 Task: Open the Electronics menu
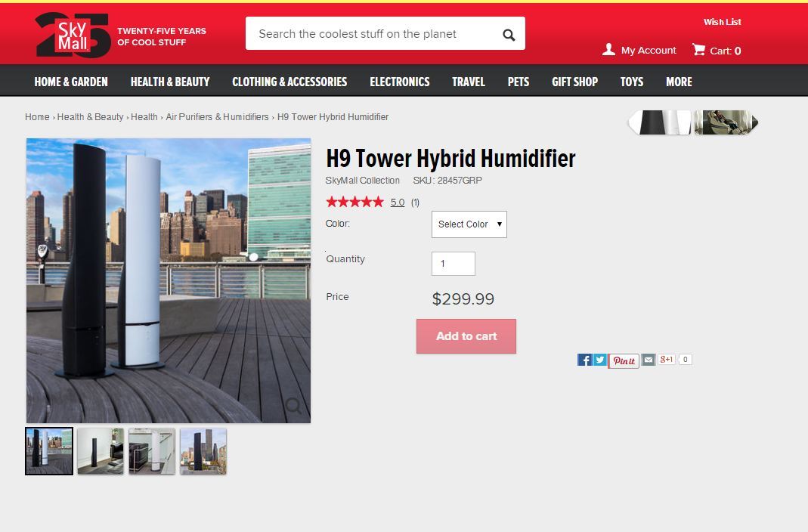pos(399,82)
